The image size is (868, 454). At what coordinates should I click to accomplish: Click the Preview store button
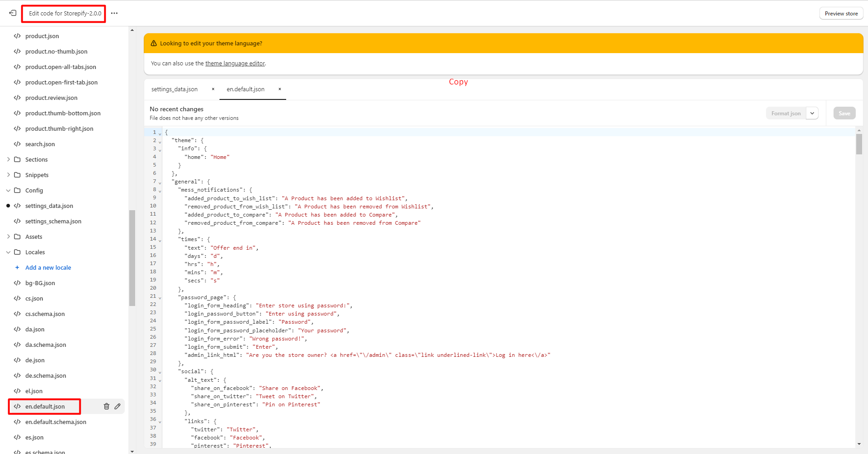coord(841,14)
